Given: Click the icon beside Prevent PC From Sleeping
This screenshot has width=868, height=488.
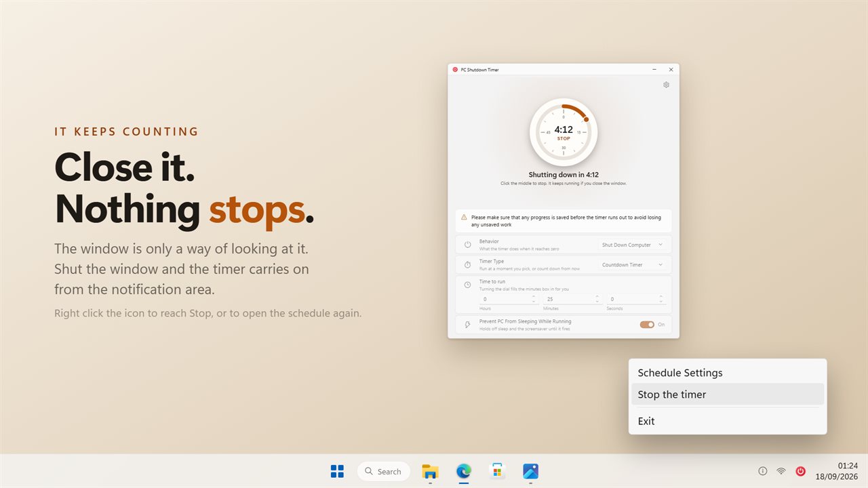Looking at the screenshot, I should click(467, 325).
